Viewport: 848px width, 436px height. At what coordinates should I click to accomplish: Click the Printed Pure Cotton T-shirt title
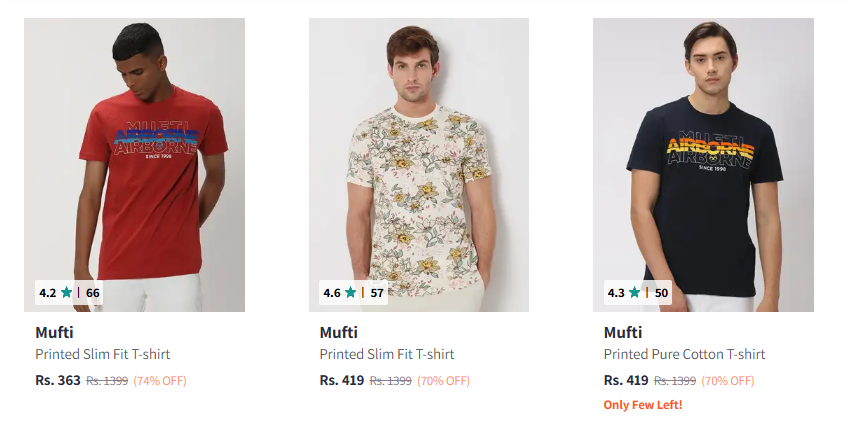684,355
